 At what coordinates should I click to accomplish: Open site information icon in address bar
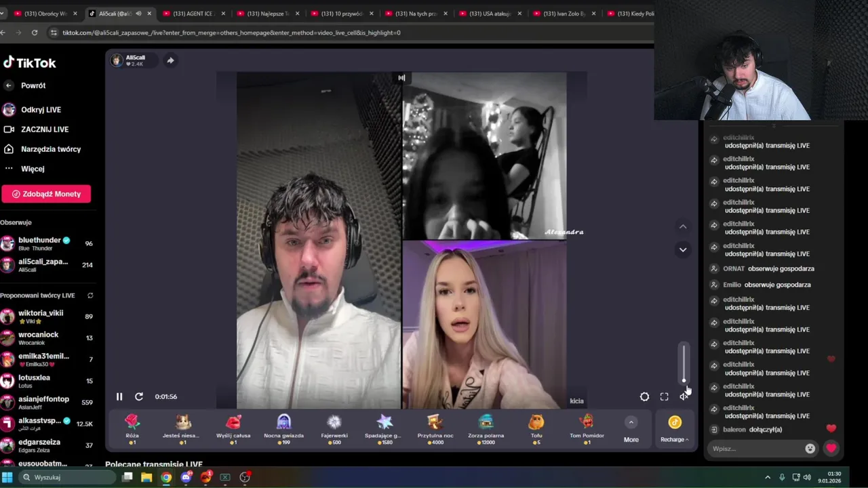point(54,33)
